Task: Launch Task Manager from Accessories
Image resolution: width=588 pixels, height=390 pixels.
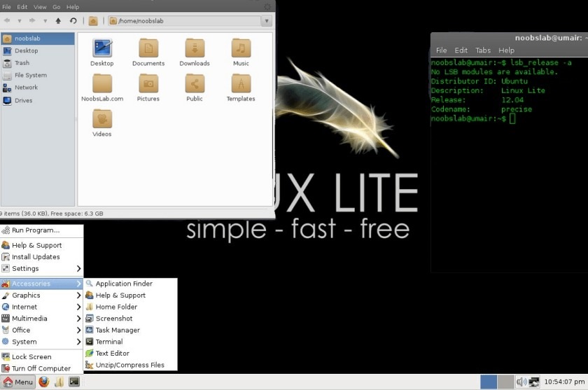Action: coord(130,330)
